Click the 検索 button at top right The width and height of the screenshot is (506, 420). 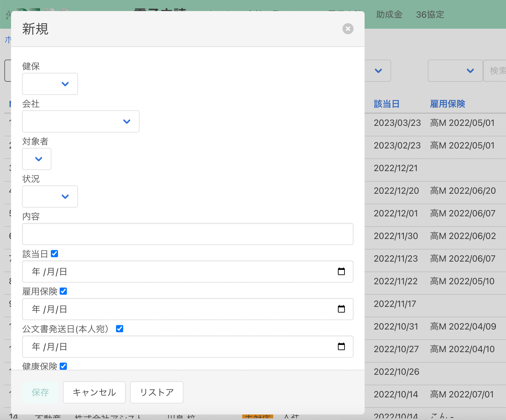point(497,71)
